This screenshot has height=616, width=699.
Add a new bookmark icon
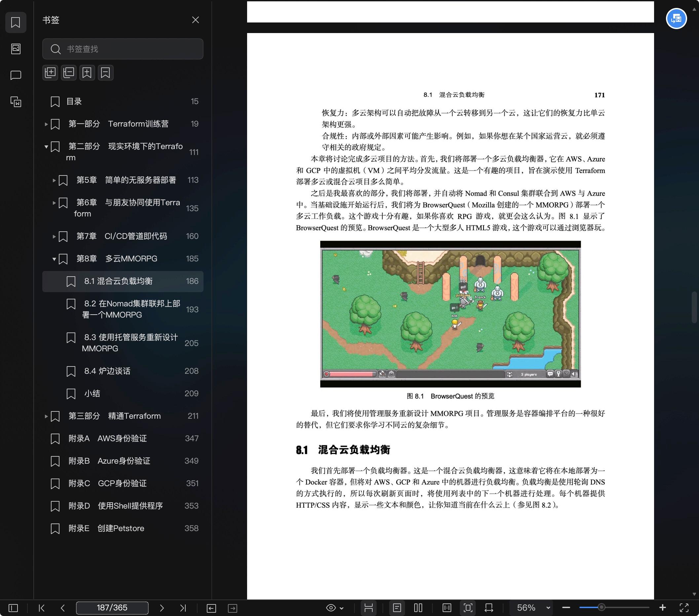pos(87,72)
